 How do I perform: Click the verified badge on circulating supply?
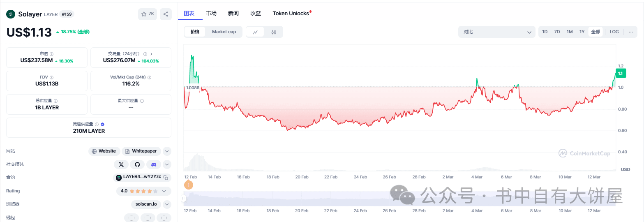(102, 124)
